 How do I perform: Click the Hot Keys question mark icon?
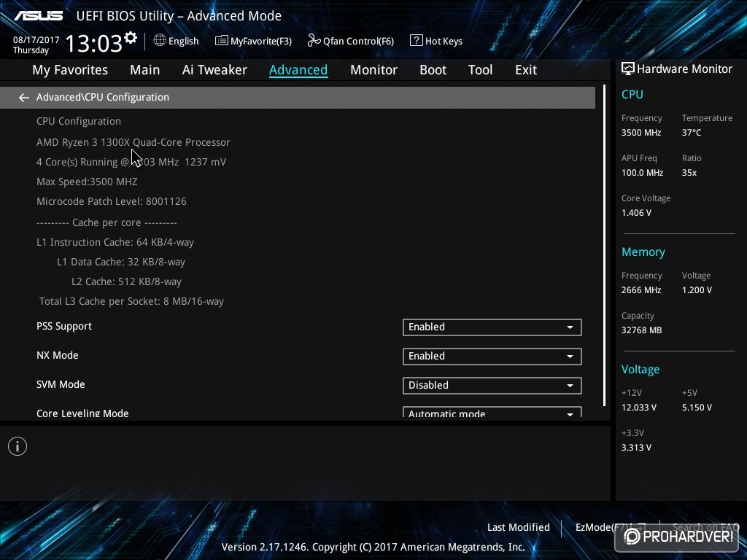(x=416, y=41)
